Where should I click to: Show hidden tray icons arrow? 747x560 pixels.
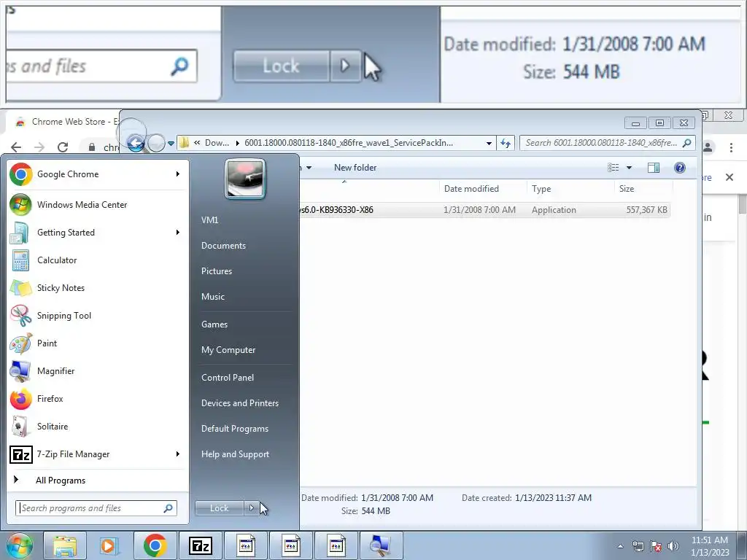click(620, 546)
